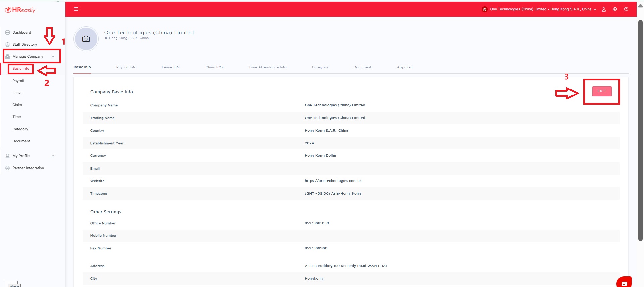
Task: Open the user account icon
Action: pyautogui.click(x=604, y=9)
